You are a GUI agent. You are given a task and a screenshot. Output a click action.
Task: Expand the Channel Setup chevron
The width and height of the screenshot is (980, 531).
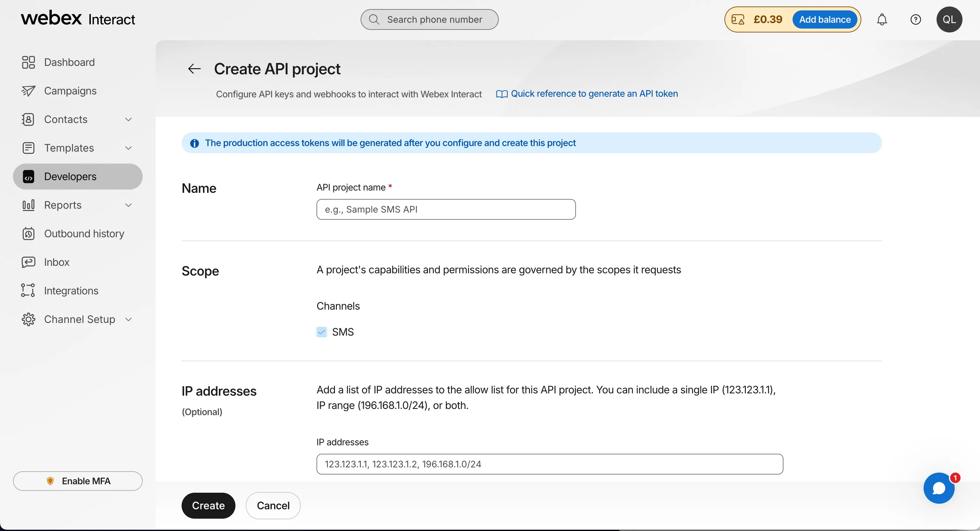click(x=129, y=319)
